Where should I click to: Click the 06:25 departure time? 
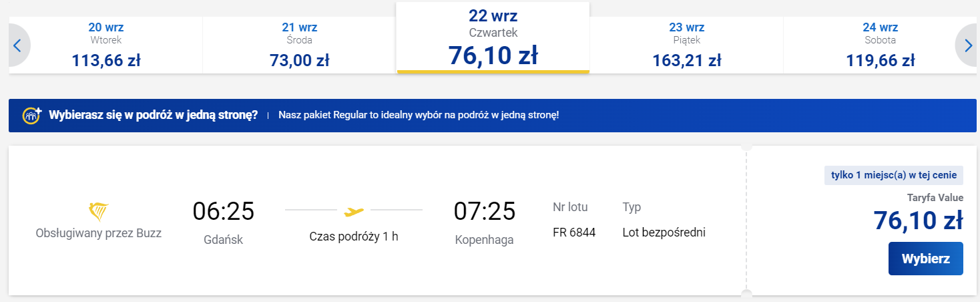(x=224, y=211)
